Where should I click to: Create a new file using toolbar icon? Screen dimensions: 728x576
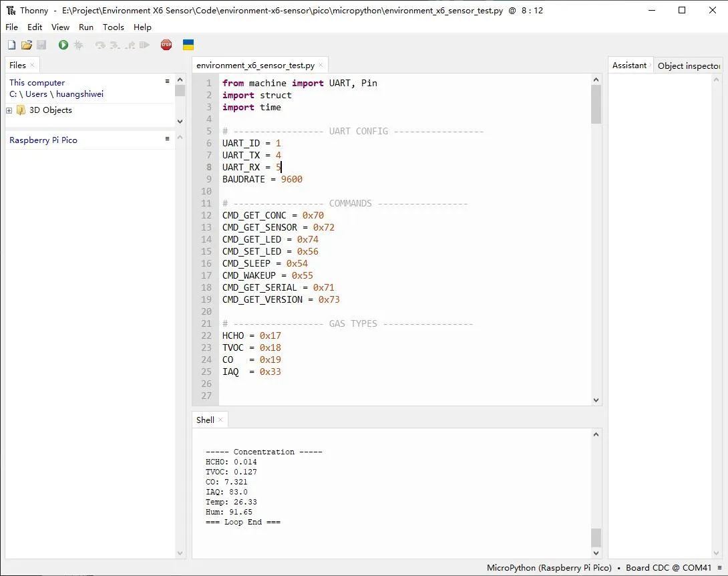tap(11, 44)
